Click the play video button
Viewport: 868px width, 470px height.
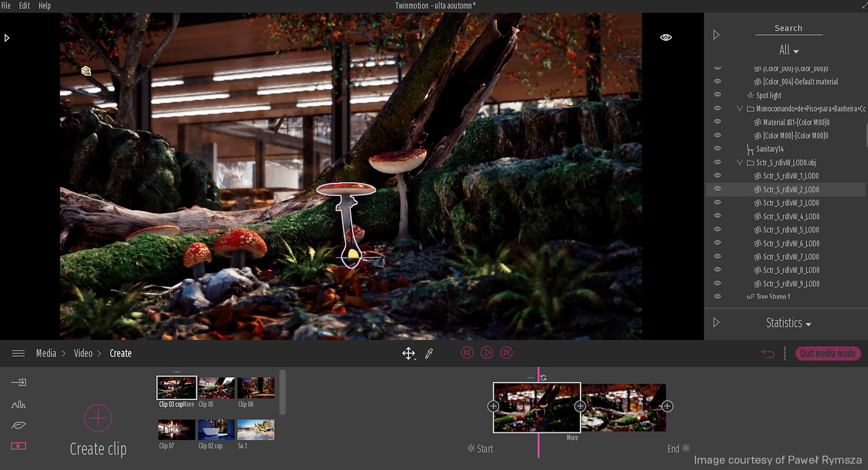(x=486, y=352)
